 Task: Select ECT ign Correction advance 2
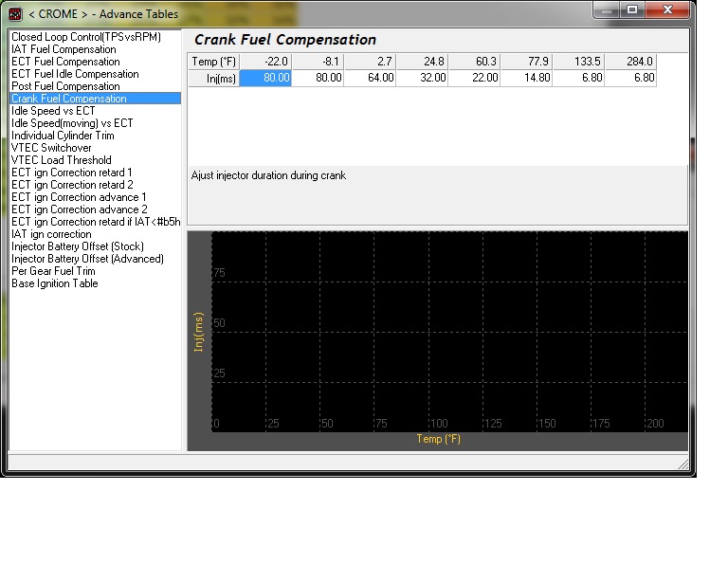click(79, 209)
